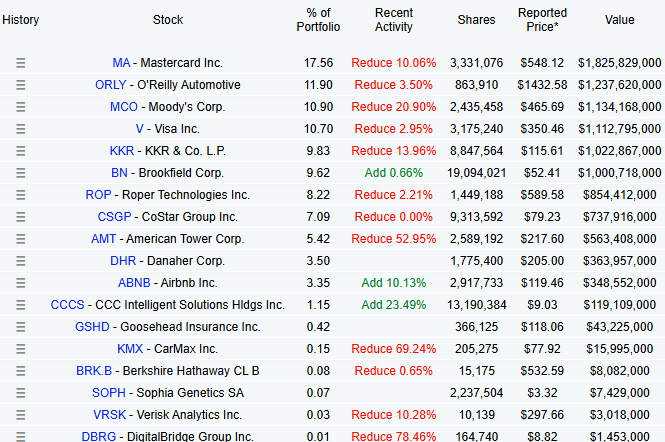
Task: Select the value $1,825,829,000
Action: click(x=620, y=63)
